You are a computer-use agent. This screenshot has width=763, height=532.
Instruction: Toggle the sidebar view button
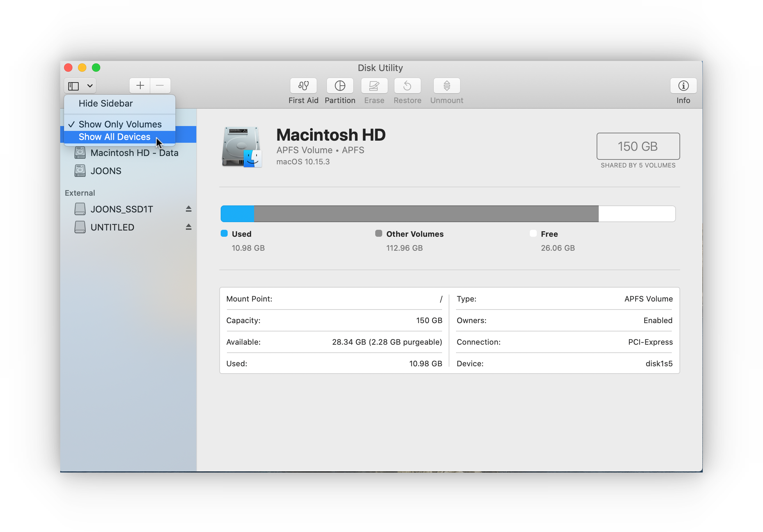pyautogui.click(x=73, y=86)
